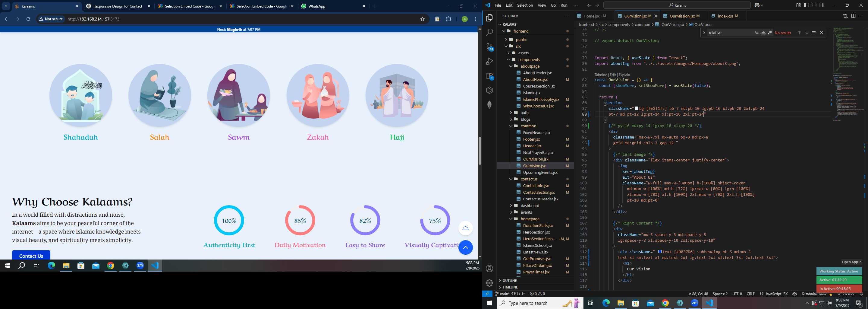The width and height of the screenshot is (868, 309).
Task: Click the Open App button
Action: point(851,262)
